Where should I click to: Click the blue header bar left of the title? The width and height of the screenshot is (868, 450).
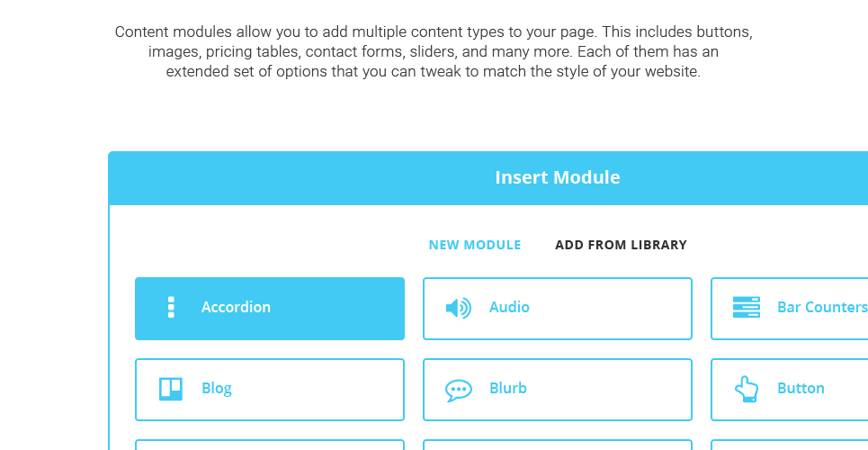[299, 178]
